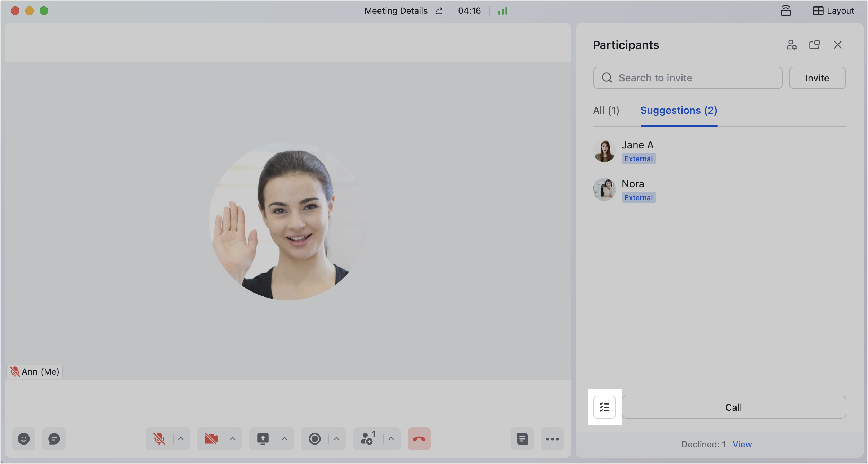This screenshot has height=464, width=868.
Task: Switch to the All (1) tab
Action: point(605,110)
